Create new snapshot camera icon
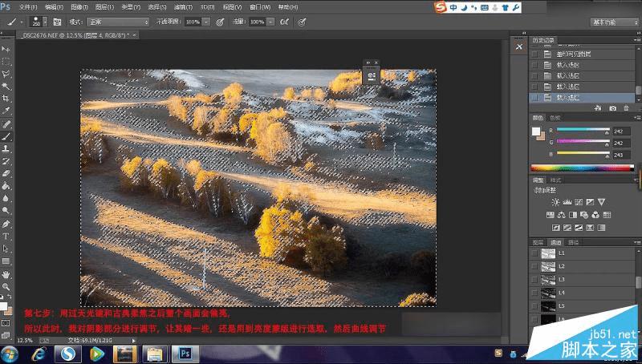The width and height of the screenshot is (642, 364). [612, 108]
